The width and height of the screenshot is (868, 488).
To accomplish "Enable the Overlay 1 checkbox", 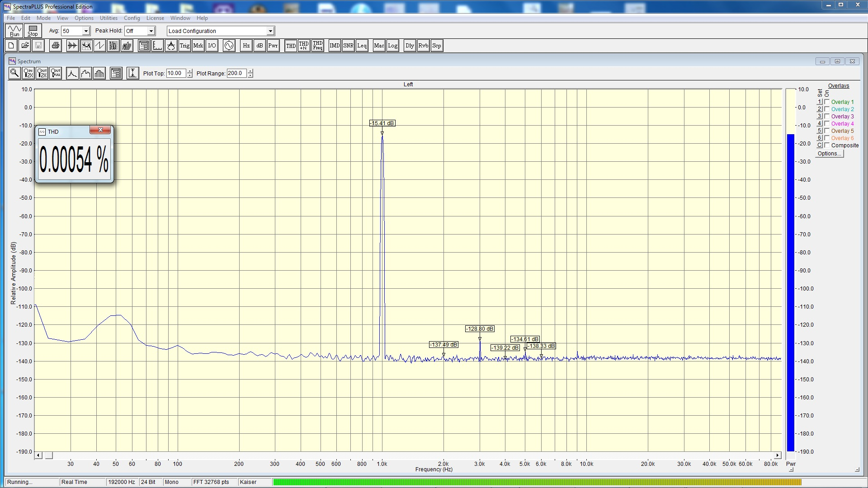I will (827, 102).
